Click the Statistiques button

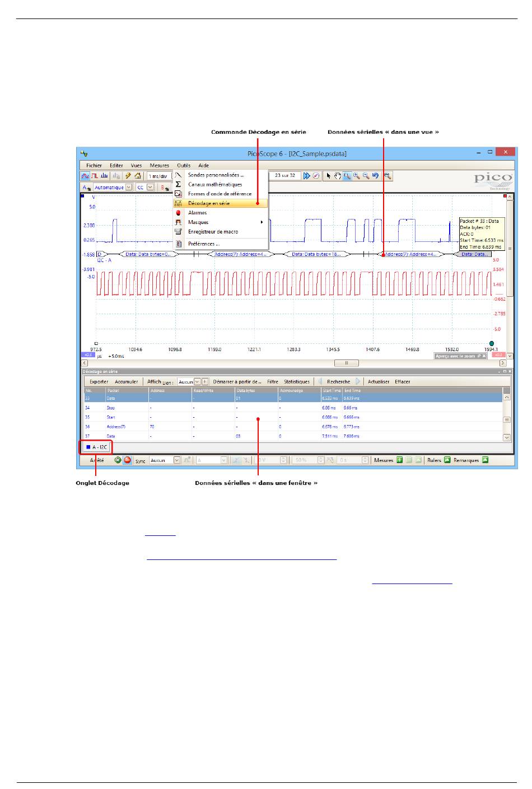[297, 382]
